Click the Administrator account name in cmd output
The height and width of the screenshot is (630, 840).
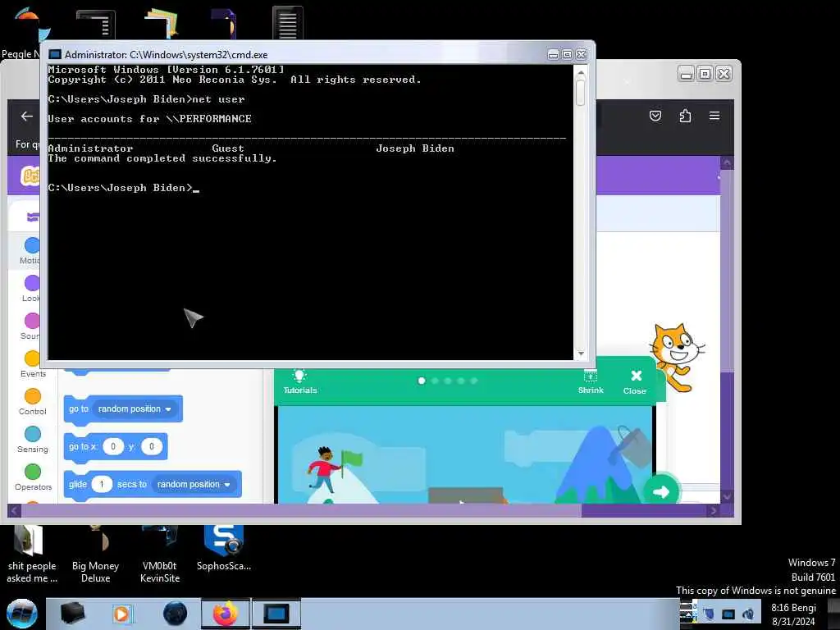pos(90,148)
